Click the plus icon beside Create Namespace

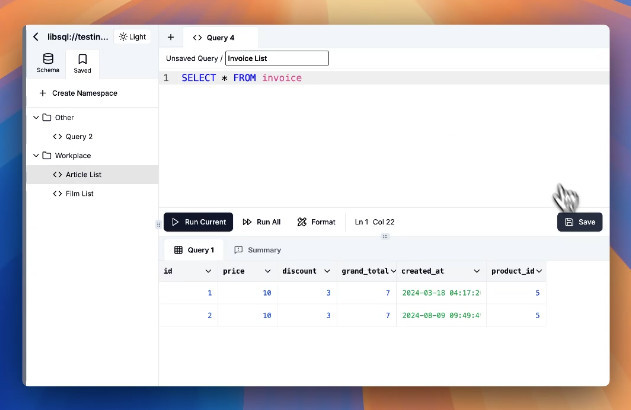pyautogui.click(x=43, y=93)
